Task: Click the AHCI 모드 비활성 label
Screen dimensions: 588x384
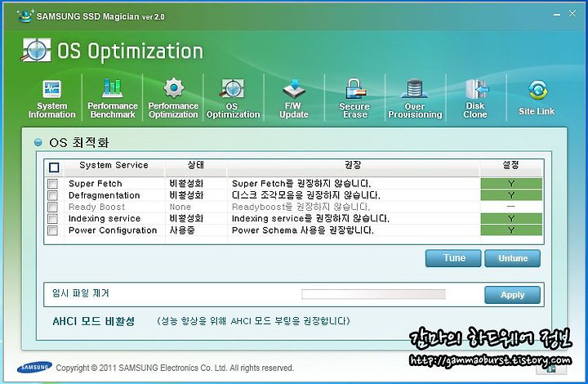Action: [94, 321]
